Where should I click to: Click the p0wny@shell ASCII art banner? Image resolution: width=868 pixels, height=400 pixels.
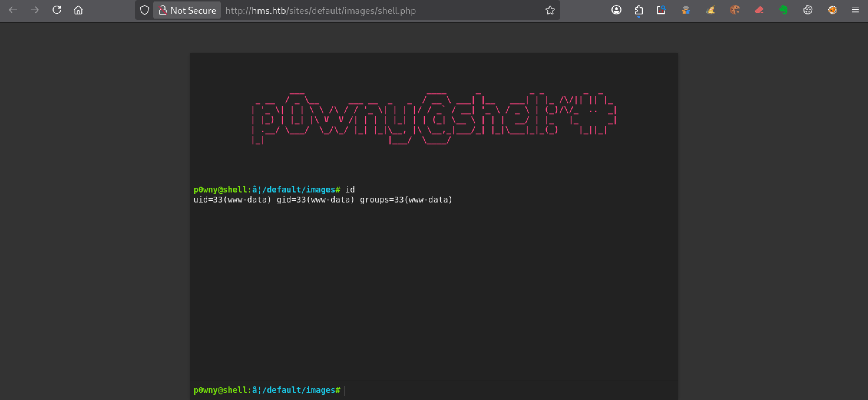pos(434,118)
